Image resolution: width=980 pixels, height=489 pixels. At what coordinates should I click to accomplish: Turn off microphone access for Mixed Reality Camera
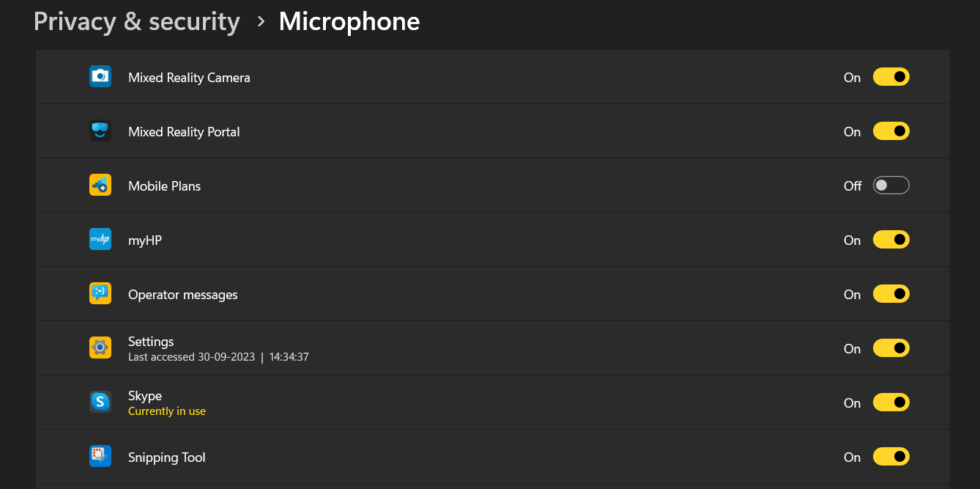[x=891, y=76]
